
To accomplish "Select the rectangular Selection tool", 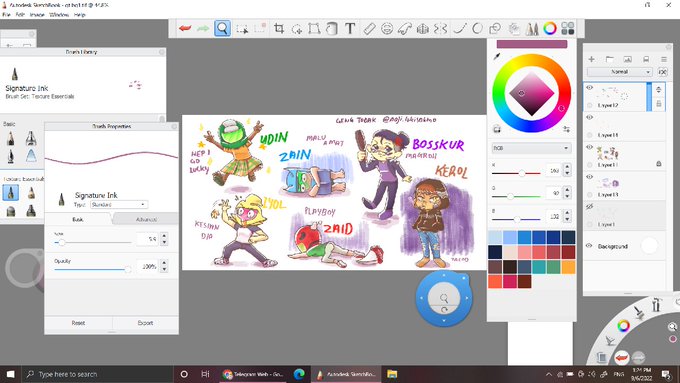I will point(242,29).
